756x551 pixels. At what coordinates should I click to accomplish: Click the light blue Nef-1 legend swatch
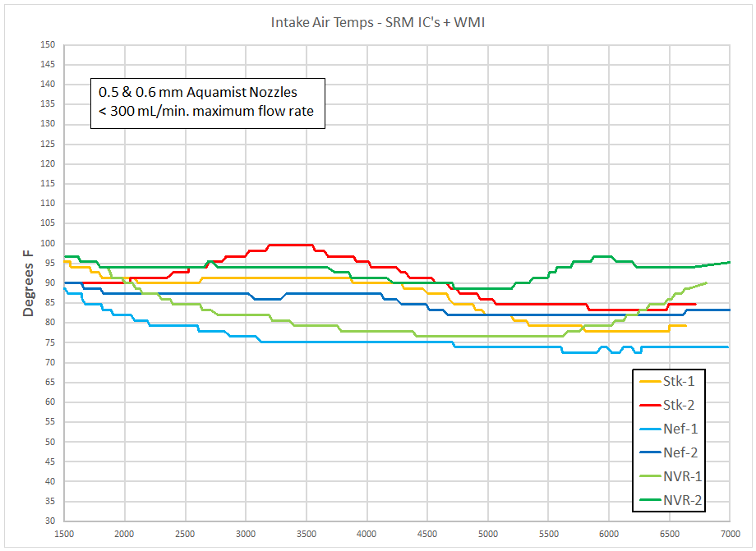pos(650,429)
